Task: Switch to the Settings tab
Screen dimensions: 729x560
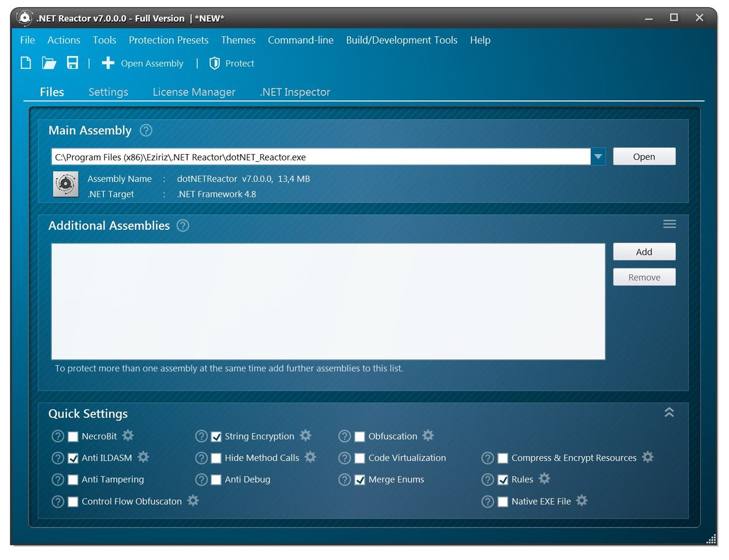Action: [108, 92]
